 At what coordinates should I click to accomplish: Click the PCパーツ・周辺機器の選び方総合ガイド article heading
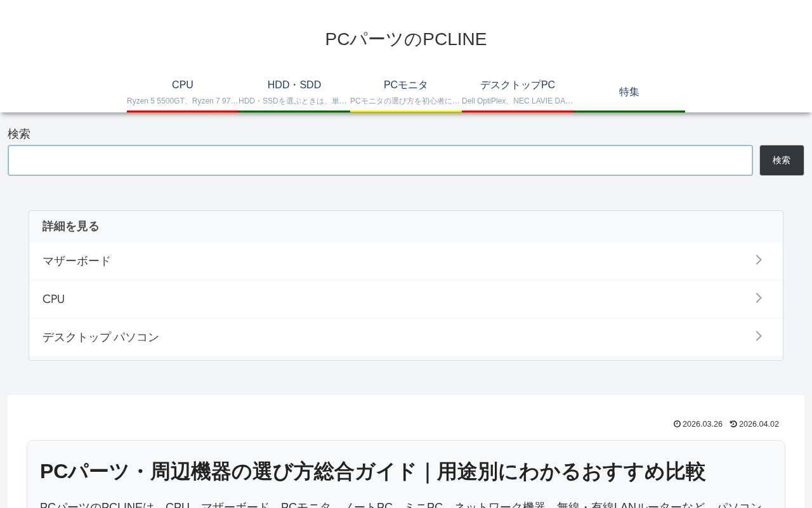coord(372,472)
